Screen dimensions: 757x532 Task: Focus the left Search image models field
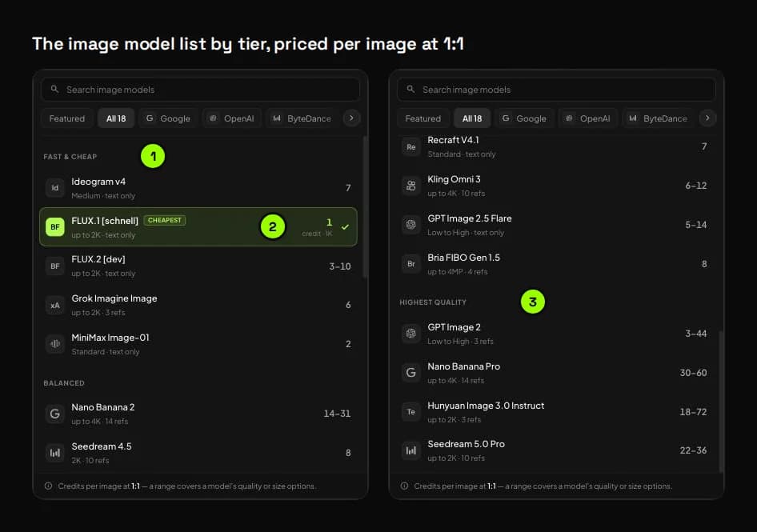pos(200,90)
